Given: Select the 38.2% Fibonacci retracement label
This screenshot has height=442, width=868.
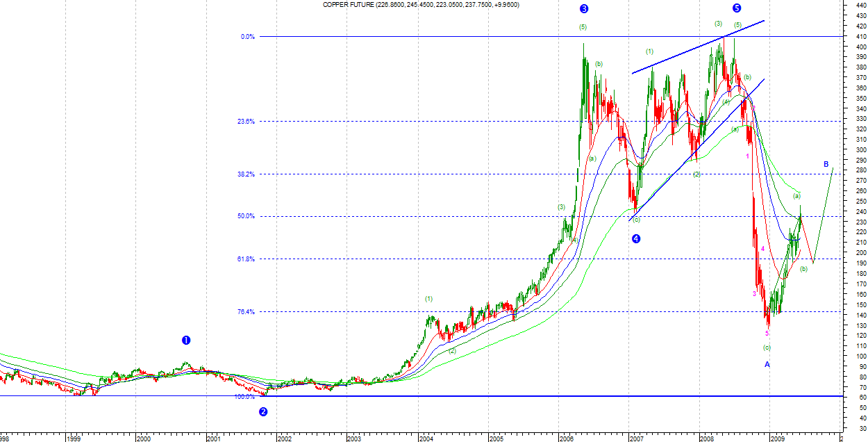Looking at the screenshot, I should (247, 174).
